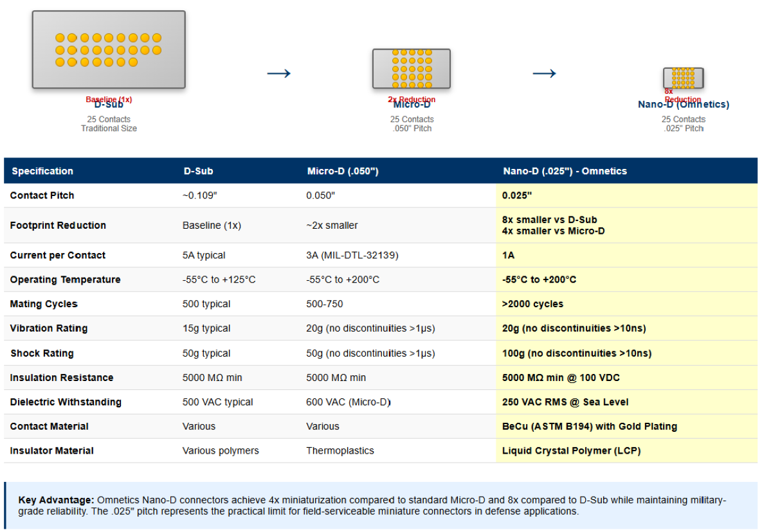762x532 pixels.
Task: Click the 'Dielectric Withstanding' row label
Action: click(66, 402)
